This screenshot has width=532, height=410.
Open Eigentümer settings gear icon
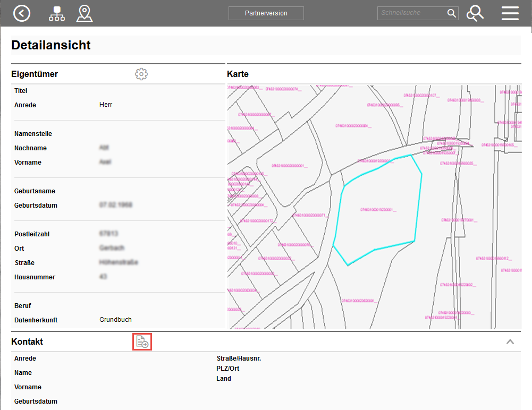tap(141, 74)
